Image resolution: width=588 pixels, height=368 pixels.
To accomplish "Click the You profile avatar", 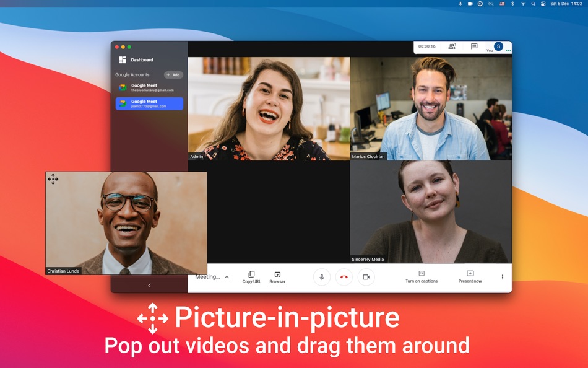I will 498,46.
